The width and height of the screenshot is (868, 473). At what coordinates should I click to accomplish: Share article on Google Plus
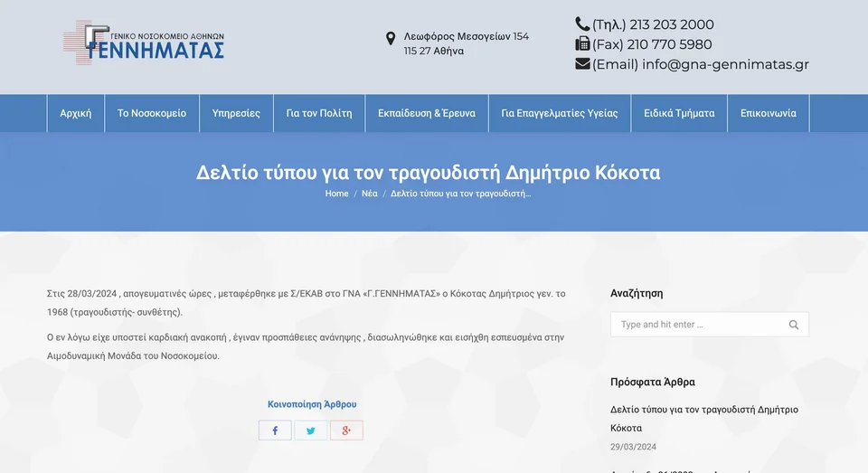point(345,430)
